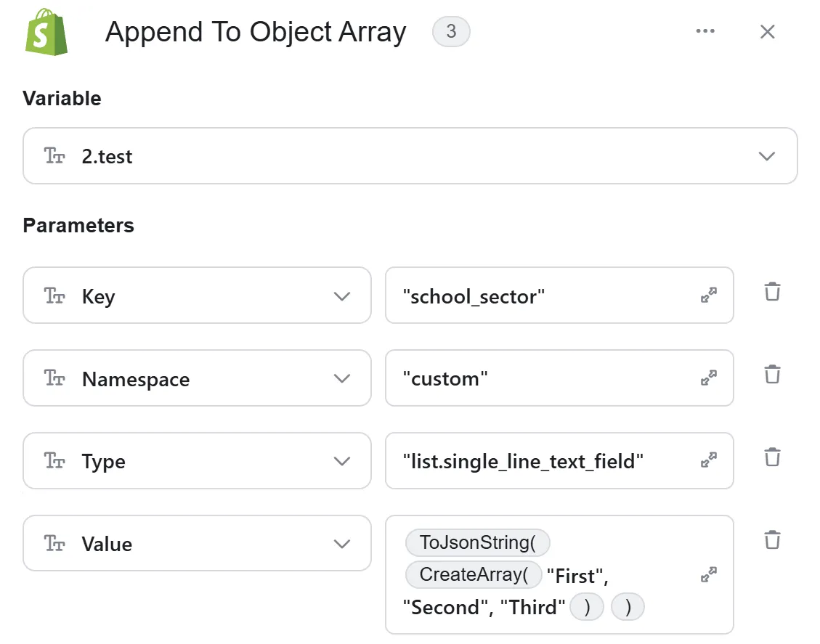Click the "Third" text in Value field
This screenshot has width=820, height=644.
[532, 608]
